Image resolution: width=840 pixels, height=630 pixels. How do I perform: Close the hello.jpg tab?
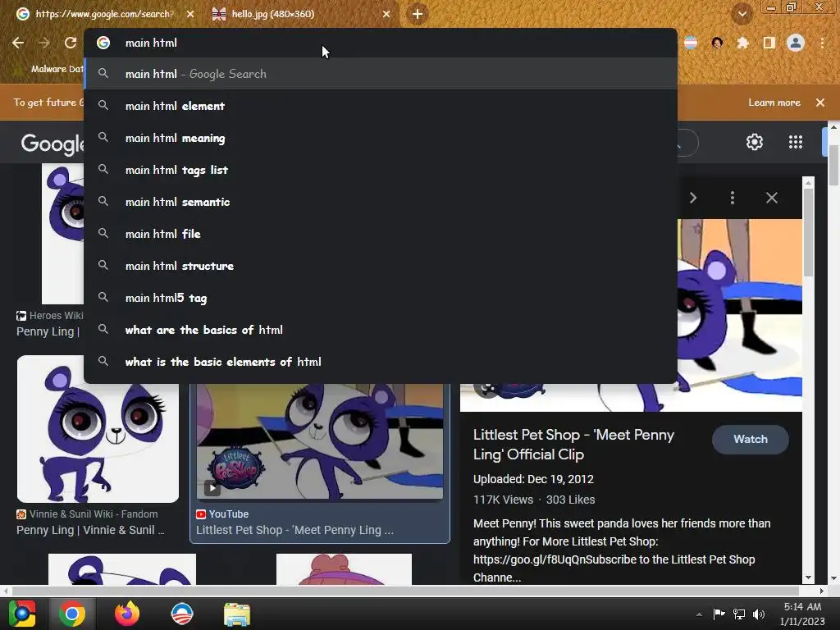(386, 14)
